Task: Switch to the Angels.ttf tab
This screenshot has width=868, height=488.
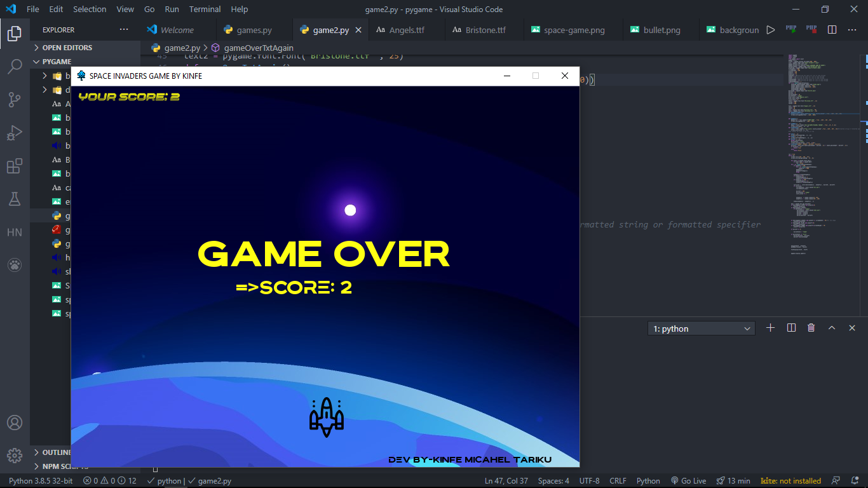Action: [407, 30]
